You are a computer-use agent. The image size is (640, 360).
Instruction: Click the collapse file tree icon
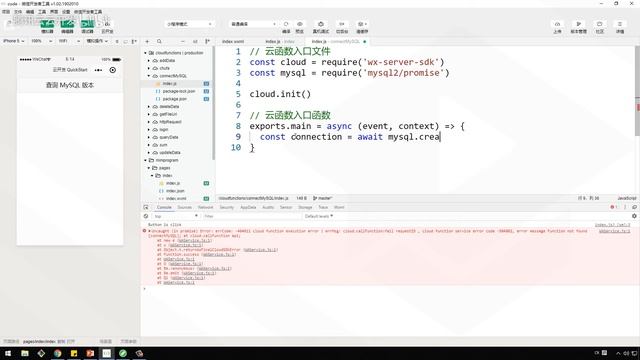(x=207, y=41)
